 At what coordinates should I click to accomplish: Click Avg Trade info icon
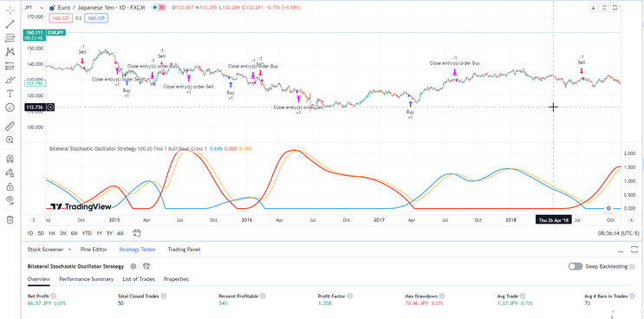(523, 296)
